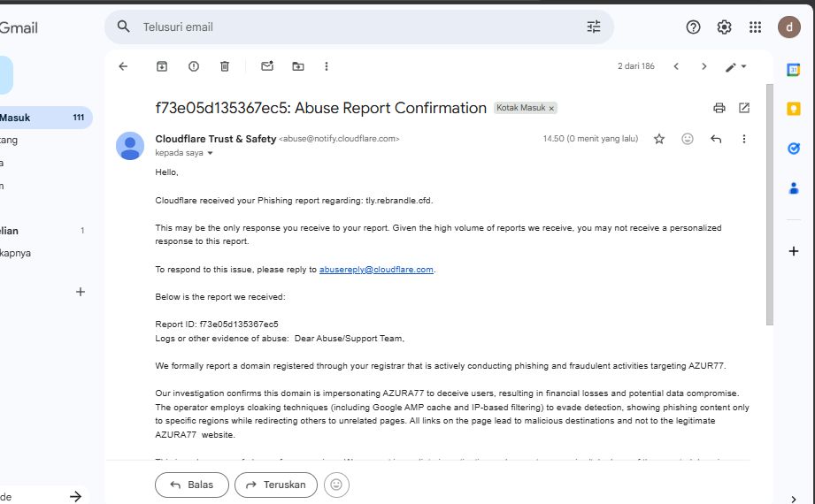The image size is (815, 504).
Task: Open abusereply@cloudflare.com link
Action: [376, 270]
